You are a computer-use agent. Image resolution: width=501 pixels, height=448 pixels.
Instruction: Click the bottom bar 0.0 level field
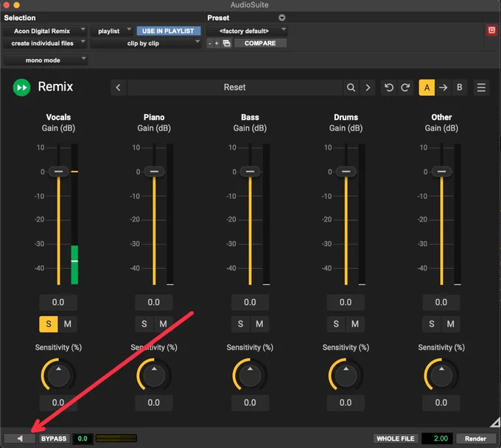click(x=83, y=438)
